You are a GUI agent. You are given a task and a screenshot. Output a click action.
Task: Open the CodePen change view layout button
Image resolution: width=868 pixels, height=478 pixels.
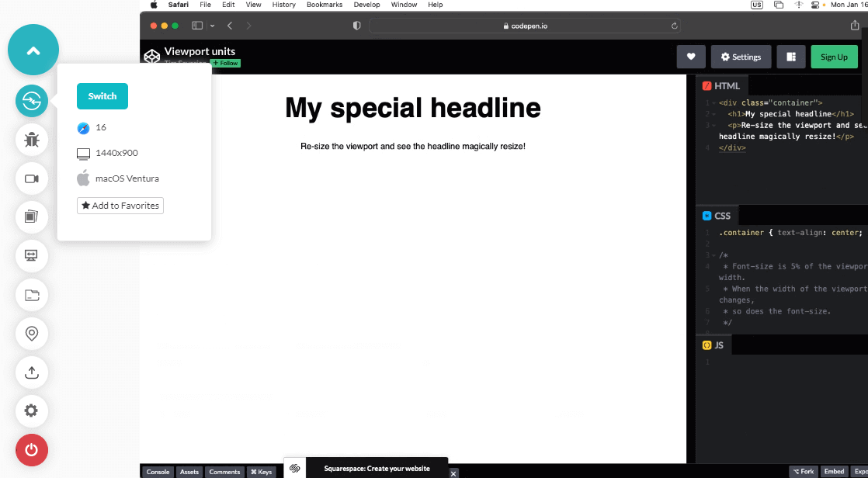coord(790,57)
